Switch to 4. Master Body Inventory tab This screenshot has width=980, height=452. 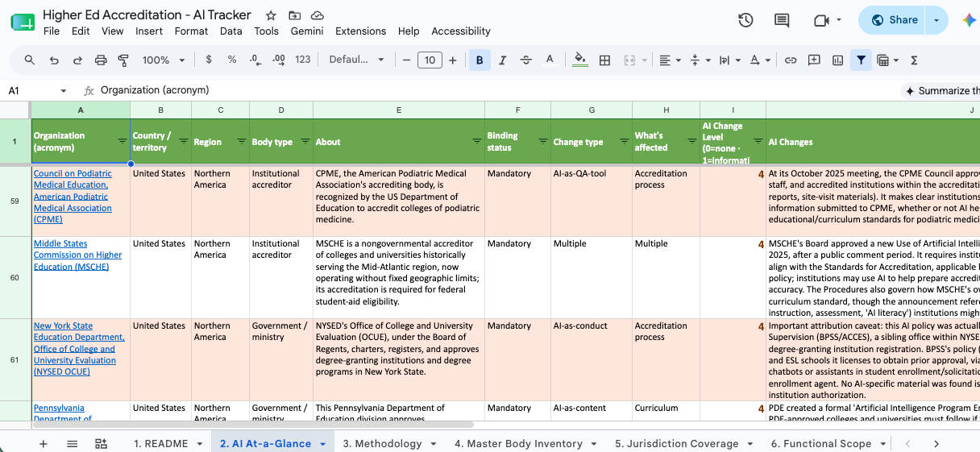(518, 444)
